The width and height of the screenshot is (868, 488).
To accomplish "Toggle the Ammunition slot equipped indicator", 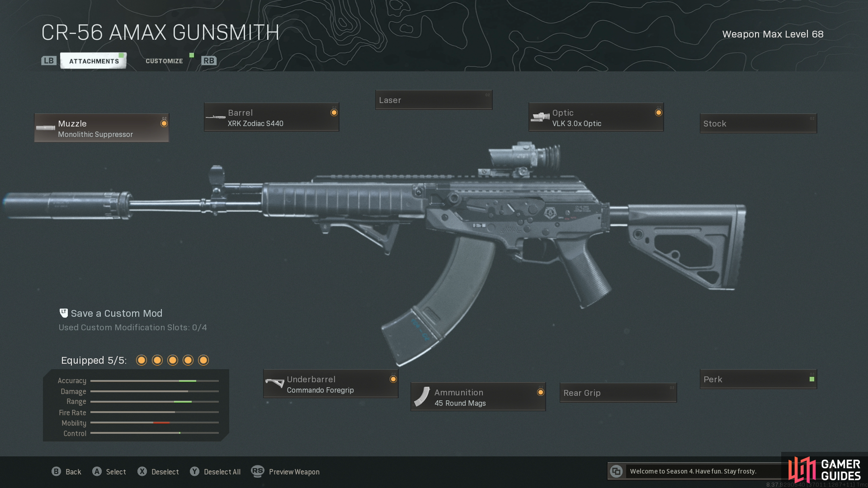I will click(541, 392).
